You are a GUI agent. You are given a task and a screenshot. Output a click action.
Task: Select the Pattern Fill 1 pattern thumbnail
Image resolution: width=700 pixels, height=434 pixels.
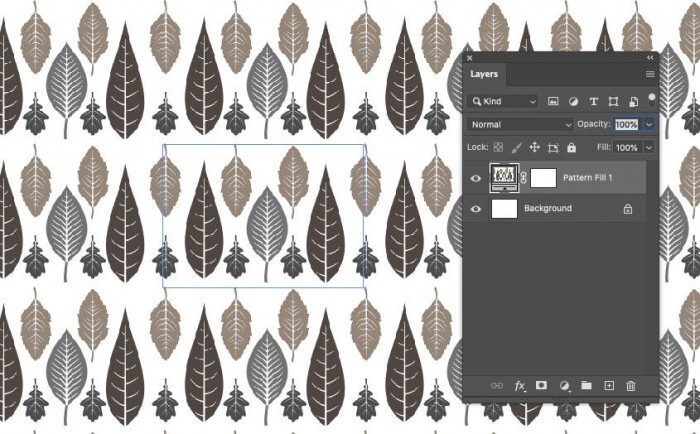[x=504, y=178]
